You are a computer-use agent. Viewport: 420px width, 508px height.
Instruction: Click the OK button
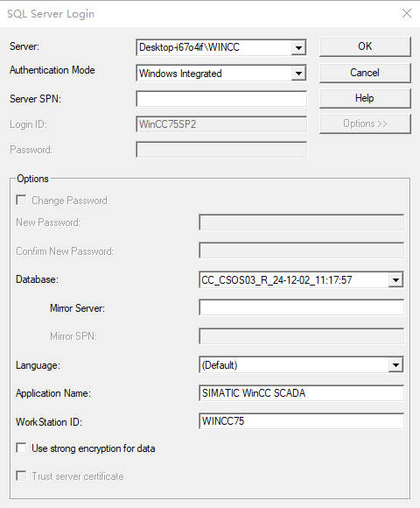click(365, 46)
